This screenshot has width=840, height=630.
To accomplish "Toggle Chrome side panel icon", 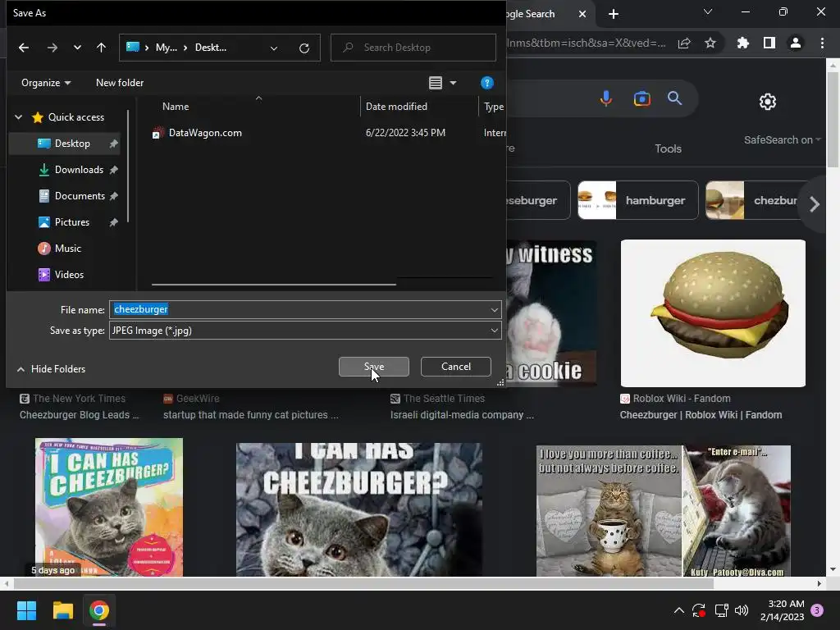I will pos(769,43).
